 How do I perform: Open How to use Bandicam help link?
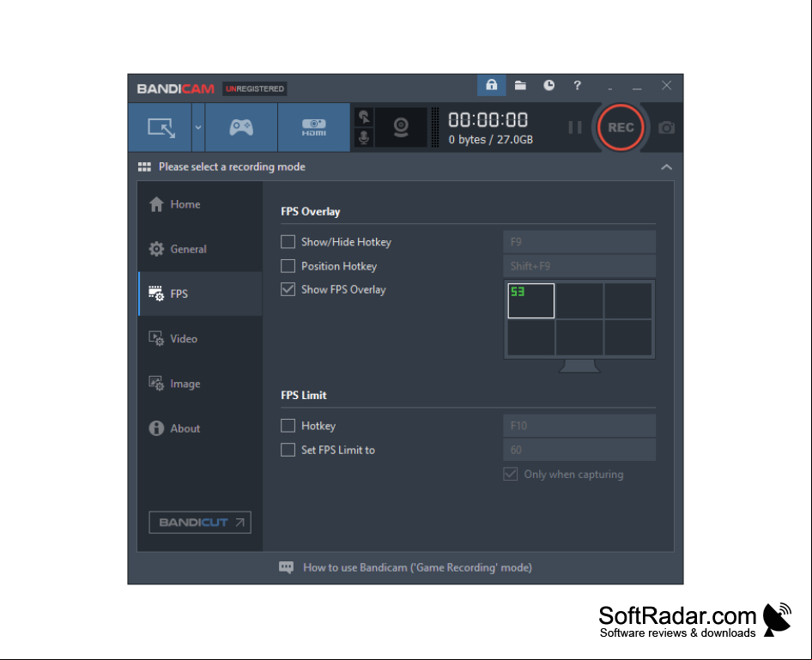click(417, 567)
